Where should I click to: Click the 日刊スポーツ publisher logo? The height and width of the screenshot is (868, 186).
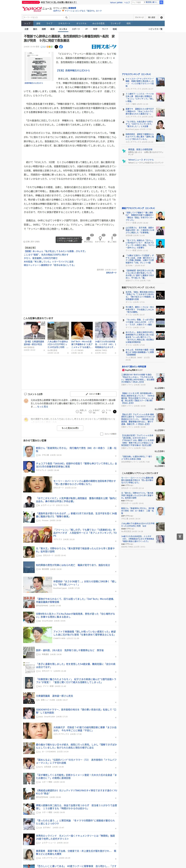[x=104, y=47]
